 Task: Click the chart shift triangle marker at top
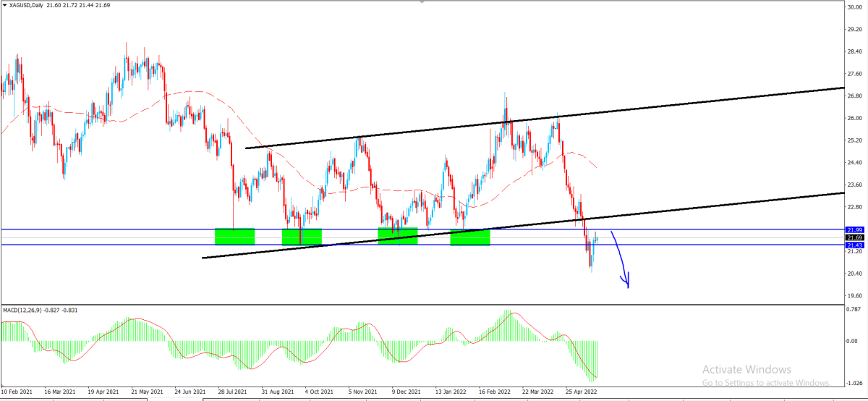[x=422, y=2]
